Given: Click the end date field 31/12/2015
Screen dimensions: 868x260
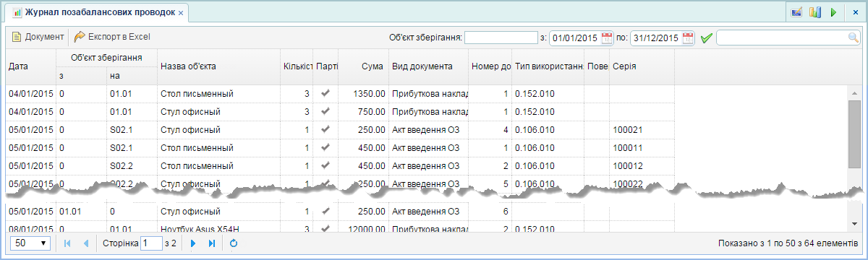Looking at the screenshot, I should tap(656, 38).
